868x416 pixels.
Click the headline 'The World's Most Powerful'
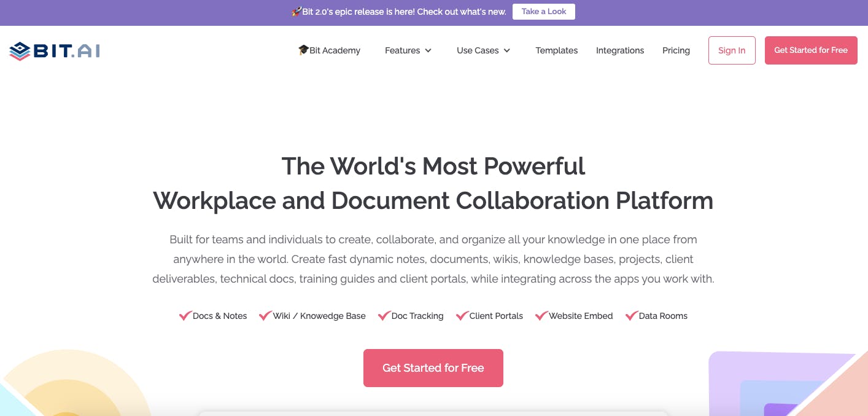(433, 166)
